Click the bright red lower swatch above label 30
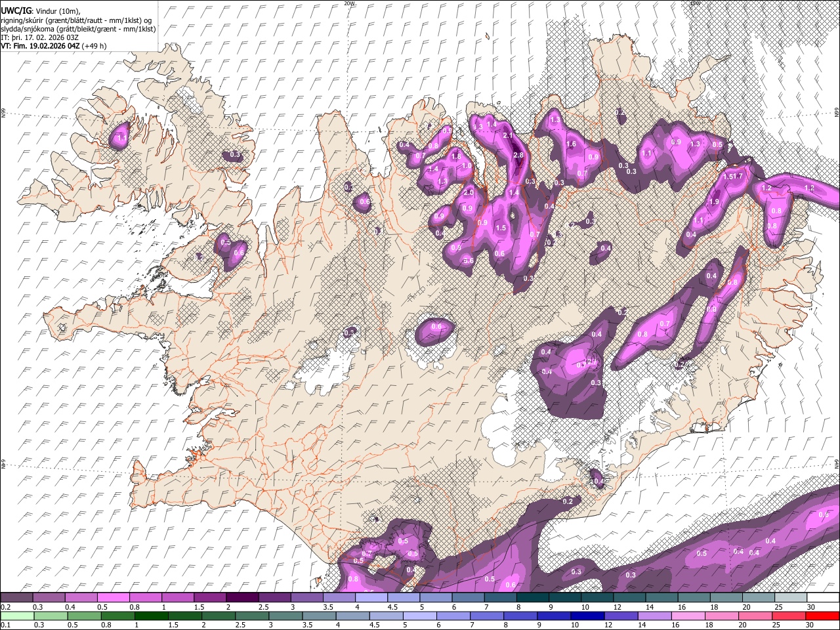 tap(823, 616)
